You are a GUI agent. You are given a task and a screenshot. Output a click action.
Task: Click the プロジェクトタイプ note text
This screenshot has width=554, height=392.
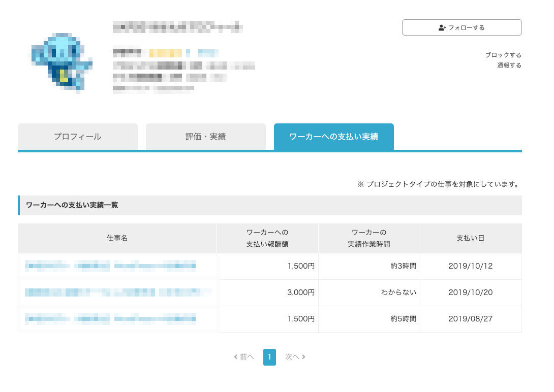pyautogui.click(x=438, y=184)
